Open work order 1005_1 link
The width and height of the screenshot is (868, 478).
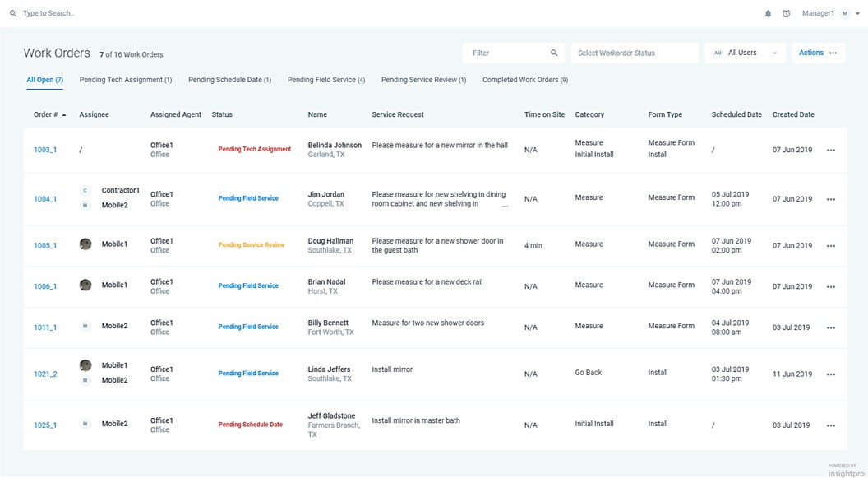[45, 246]
